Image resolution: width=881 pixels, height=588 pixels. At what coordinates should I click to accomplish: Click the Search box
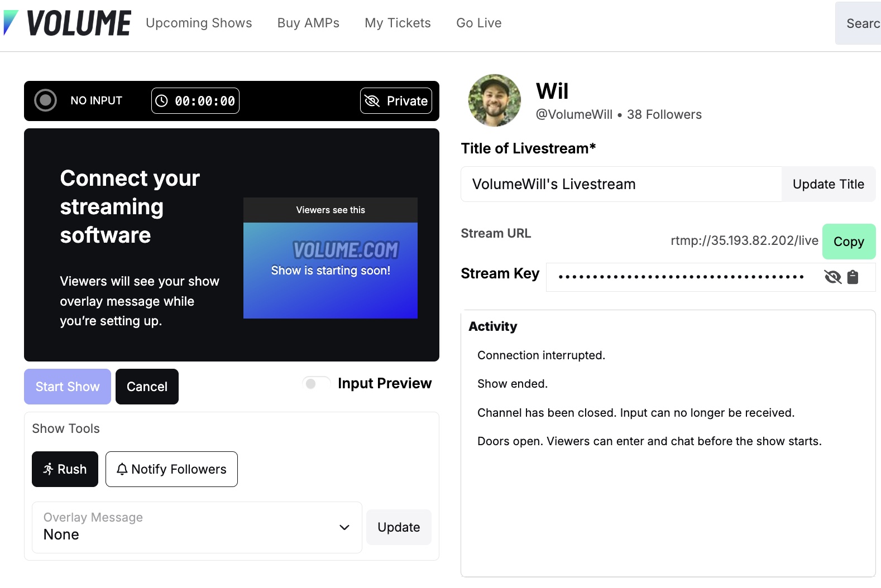(x=858, y=23)
